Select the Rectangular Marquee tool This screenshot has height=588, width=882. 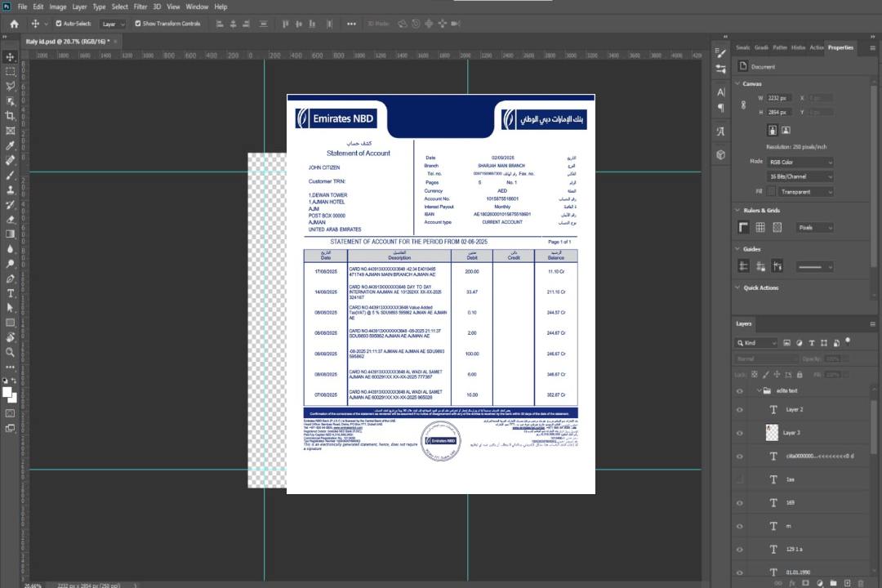[x=10, y=72]
